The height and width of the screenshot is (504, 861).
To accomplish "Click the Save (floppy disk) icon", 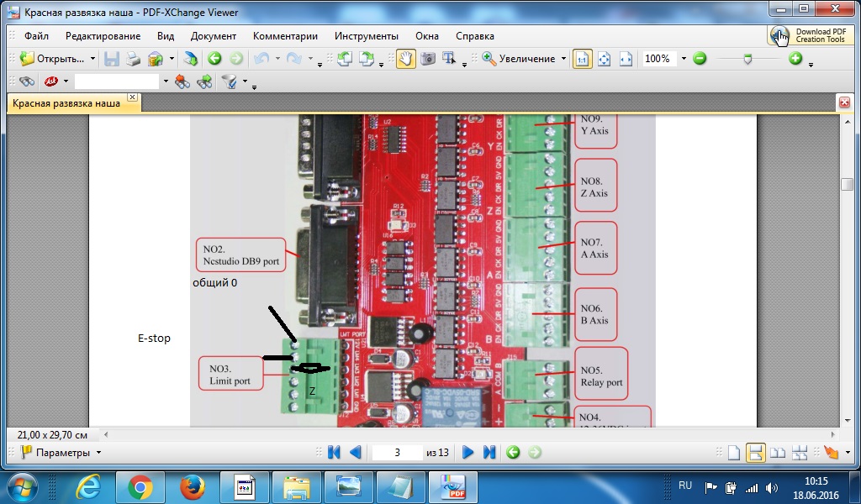I will [112, 59].
